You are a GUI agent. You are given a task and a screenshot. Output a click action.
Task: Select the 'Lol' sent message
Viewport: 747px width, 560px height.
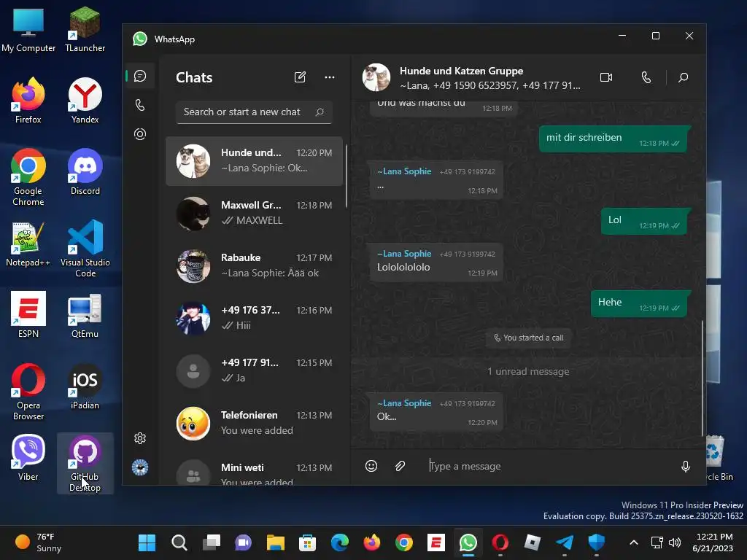pos(646,221)
